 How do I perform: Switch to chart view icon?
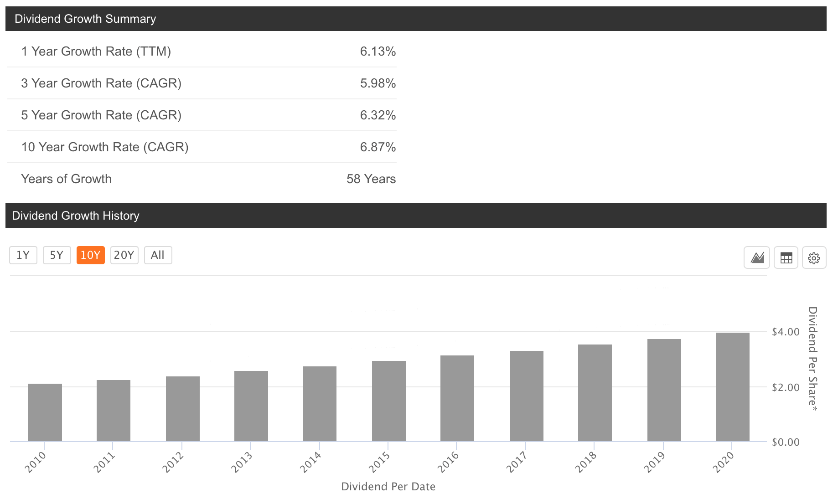757,258
